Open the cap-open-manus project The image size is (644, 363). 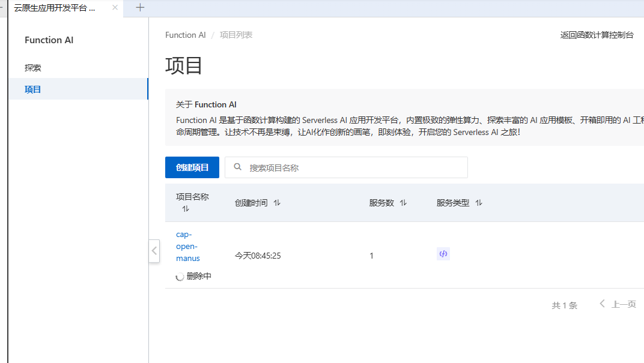[187, 246]
